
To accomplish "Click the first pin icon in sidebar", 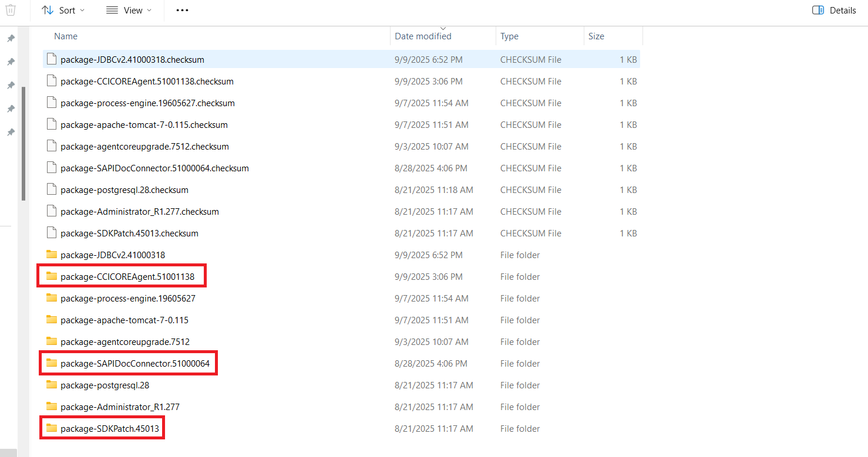I will [11, 38].
